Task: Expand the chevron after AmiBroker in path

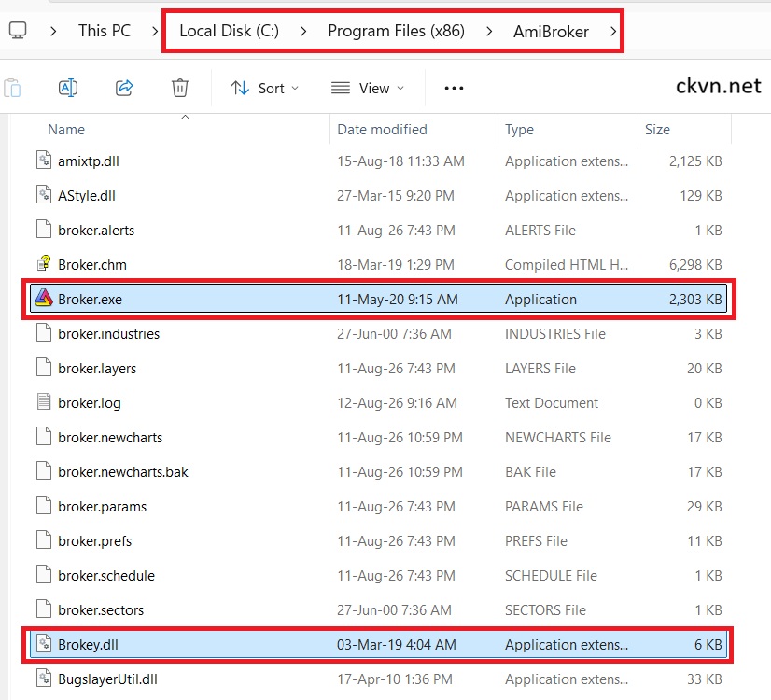Action: [x=612, y=32]
